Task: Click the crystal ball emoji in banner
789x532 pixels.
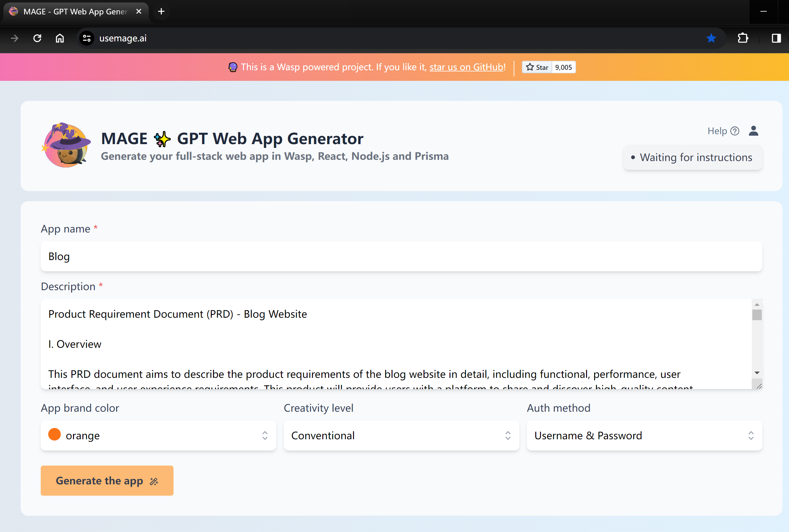Action: click(x=233, y=67)
